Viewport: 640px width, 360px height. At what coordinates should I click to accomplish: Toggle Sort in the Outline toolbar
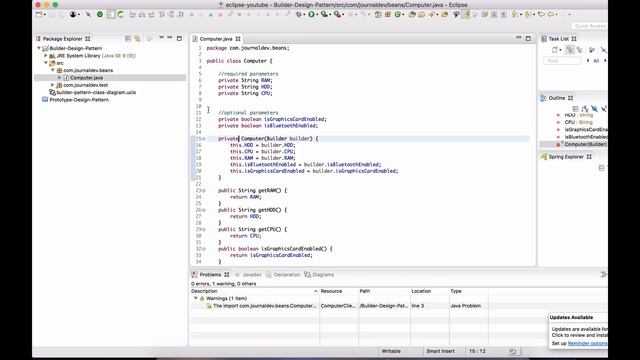[x=585, y=109]
